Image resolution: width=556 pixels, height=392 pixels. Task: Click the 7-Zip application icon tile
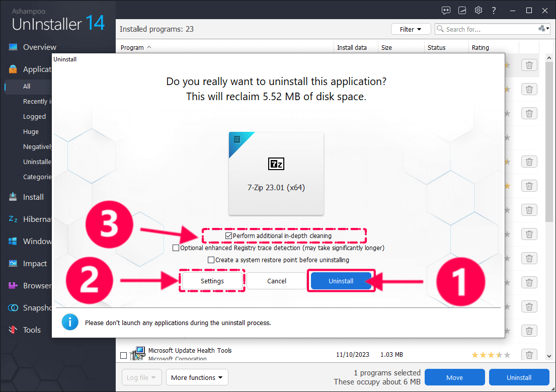coord(276,173)
